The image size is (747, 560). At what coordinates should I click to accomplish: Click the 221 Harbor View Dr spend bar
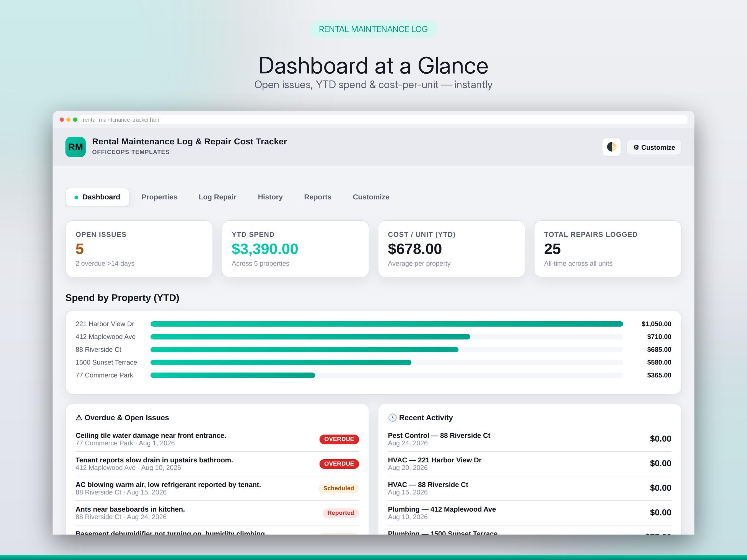(x=387, y=324)
